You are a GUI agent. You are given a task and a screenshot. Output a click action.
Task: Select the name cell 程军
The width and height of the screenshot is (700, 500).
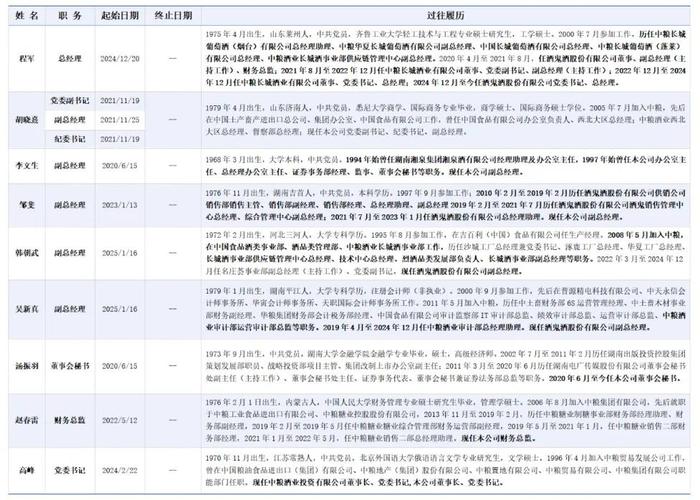[x=27, y=58]
